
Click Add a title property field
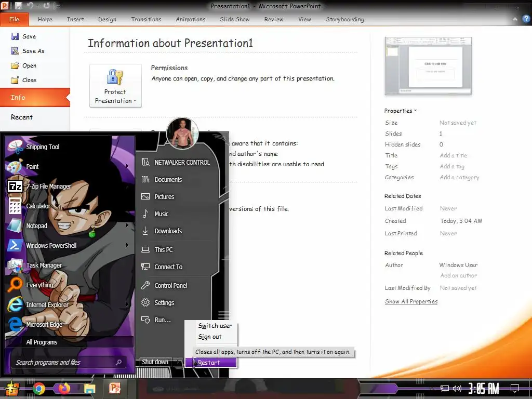(453, 155)
